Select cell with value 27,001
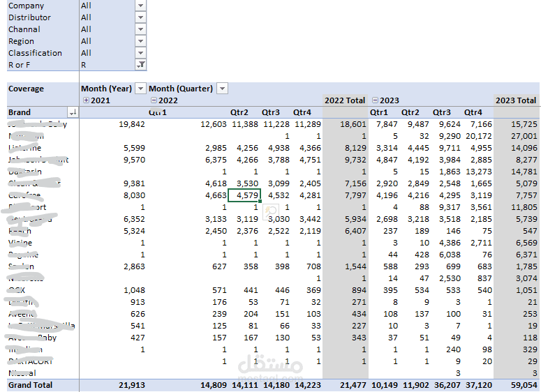Image resolution: width=541 pixels, height=392 pixels. pos(524,136)
